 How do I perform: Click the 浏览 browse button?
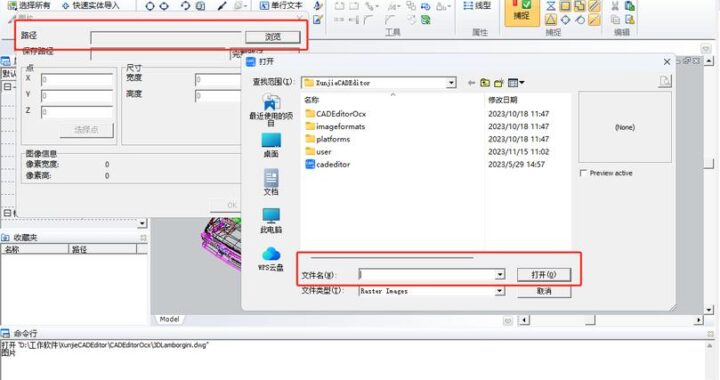pos(273,37)
